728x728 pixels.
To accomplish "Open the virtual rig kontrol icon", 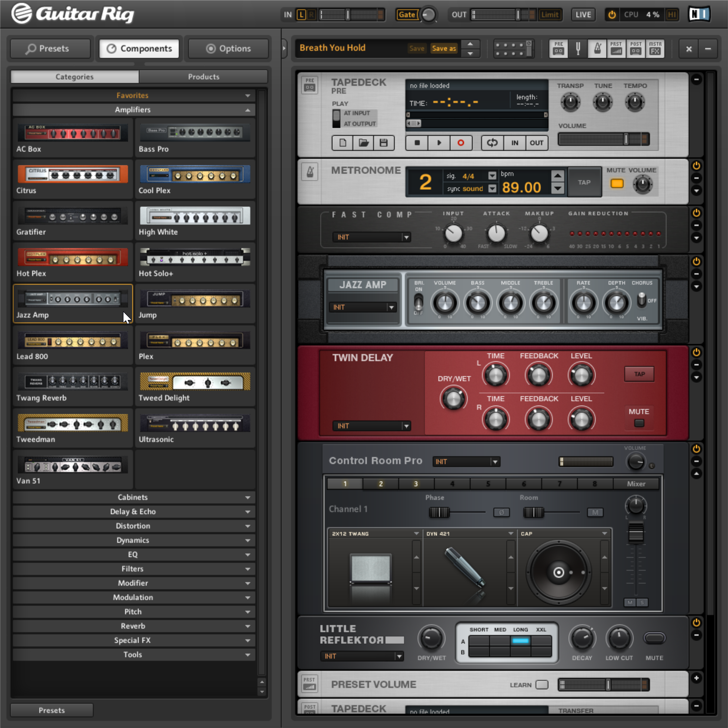I will click(514, 48).
